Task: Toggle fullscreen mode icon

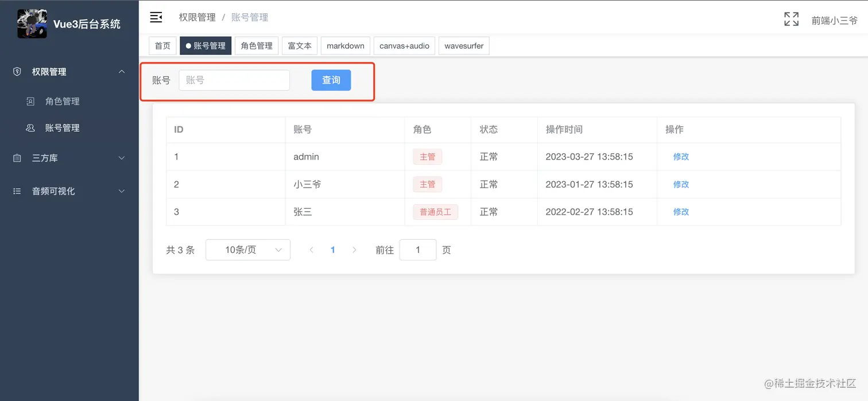Action: [791, 20]
